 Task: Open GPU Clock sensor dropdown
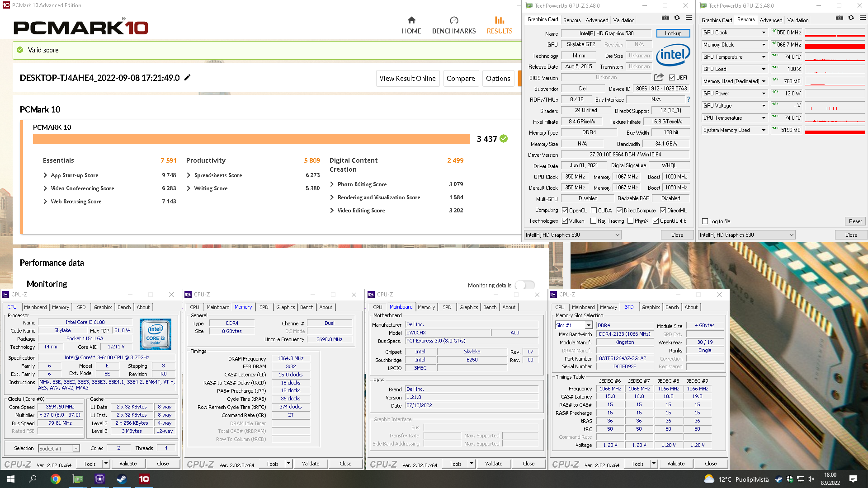tap(764, 33)
